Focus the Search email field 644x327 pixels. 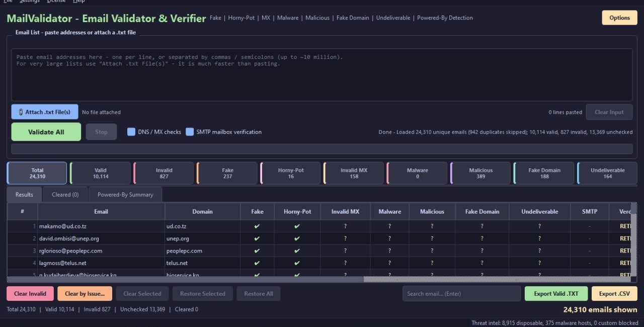461,294
